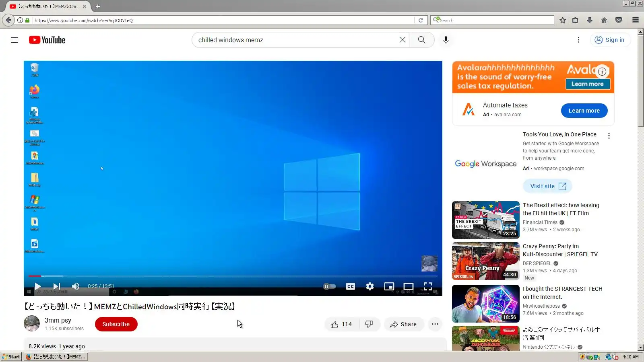Open the 3mm psy channel name
The width and height of the screenshot is (644, 362).
pos(58,320)
